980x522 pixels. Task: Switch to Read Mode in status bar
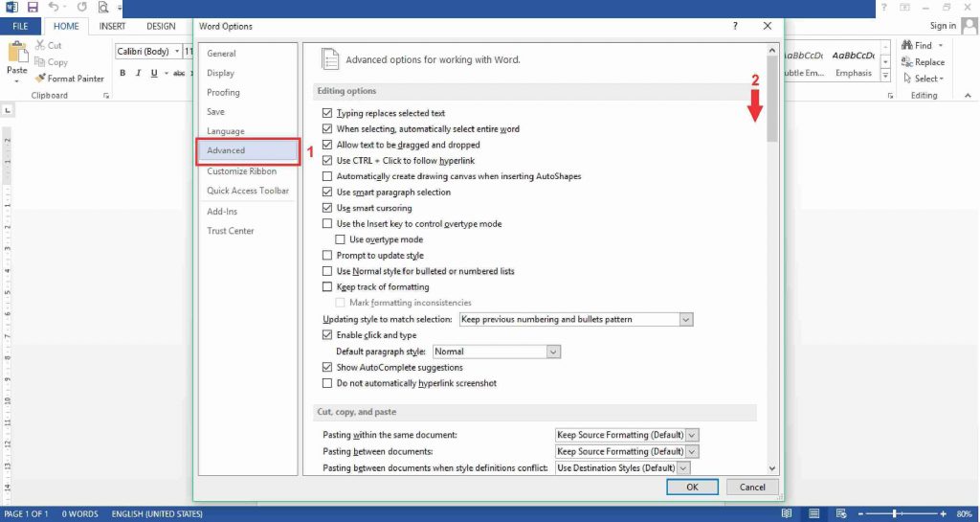(x=787, y=514)
